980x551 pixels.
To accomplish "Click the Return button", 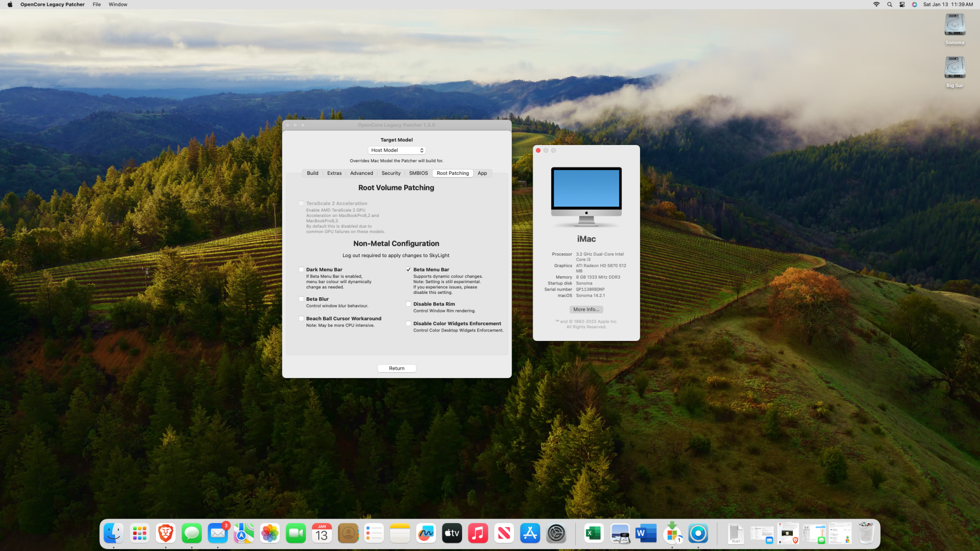I will click(397, 368).
